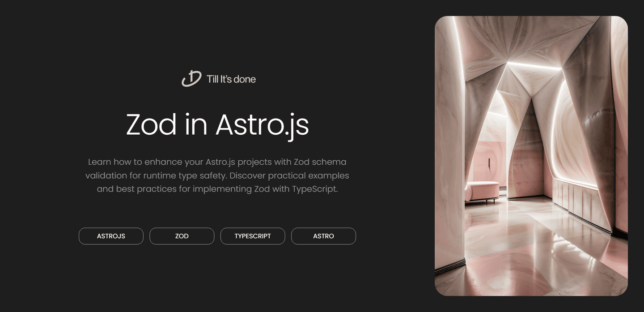Click the validation for runtime type safety line
Viewport: 644px width, 312px height.
(x=217, y=175)
